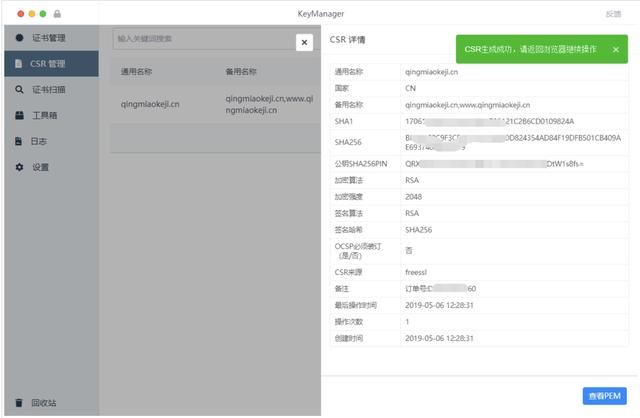Click the lock icon in title bar

click(x=57, y=14)
